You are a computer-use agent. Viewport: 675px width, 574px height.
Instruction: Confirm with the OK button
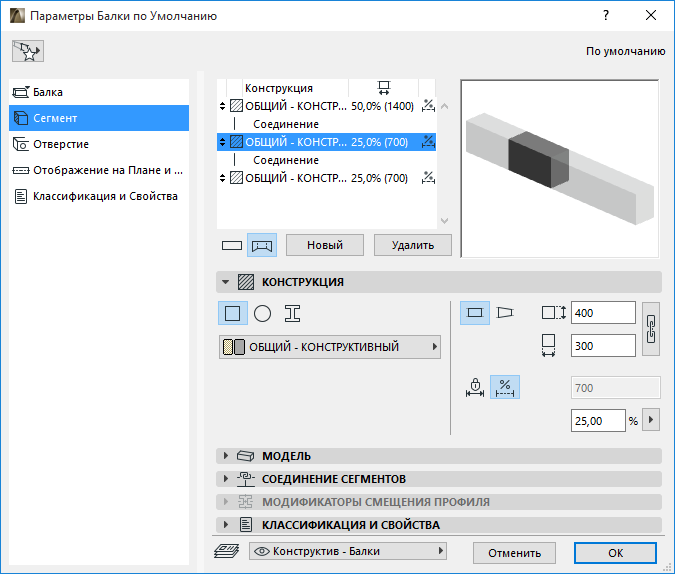click(616, 553)
